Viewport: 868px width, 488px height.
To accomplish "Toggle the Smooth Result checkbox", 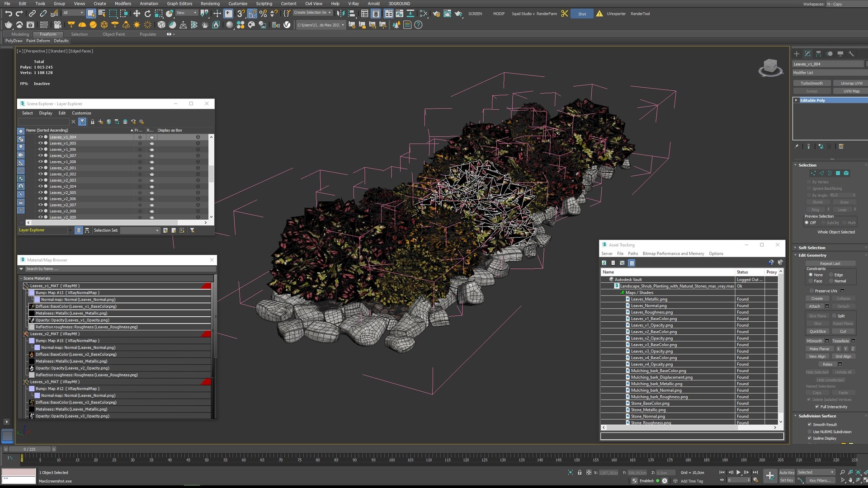I will (809, 424).
